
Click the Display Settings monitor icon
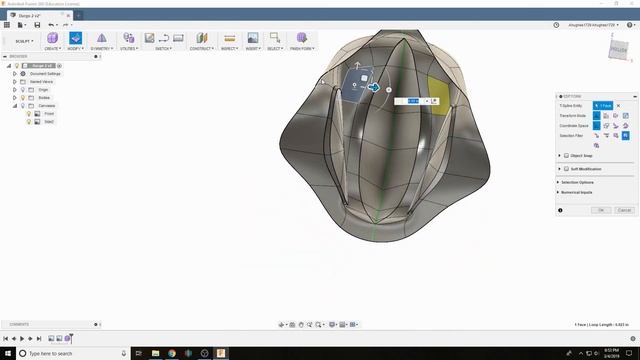tap(332, 324)
